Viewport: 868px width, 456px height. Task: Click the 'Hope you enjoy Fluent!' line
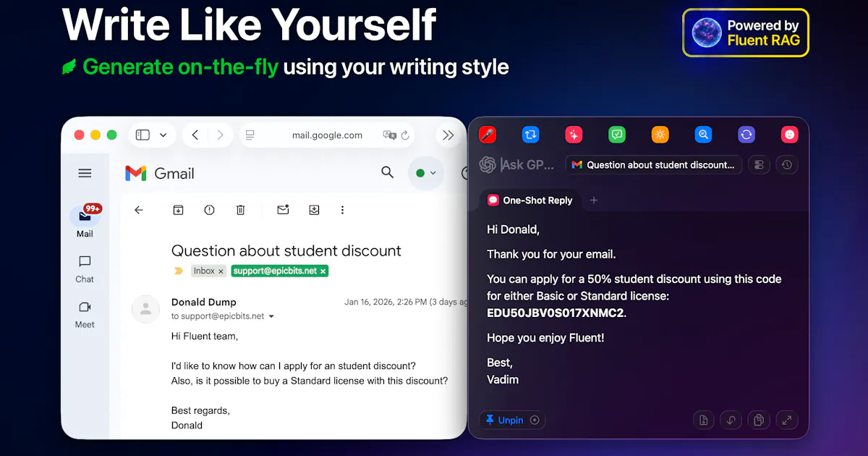coord(545,337)
